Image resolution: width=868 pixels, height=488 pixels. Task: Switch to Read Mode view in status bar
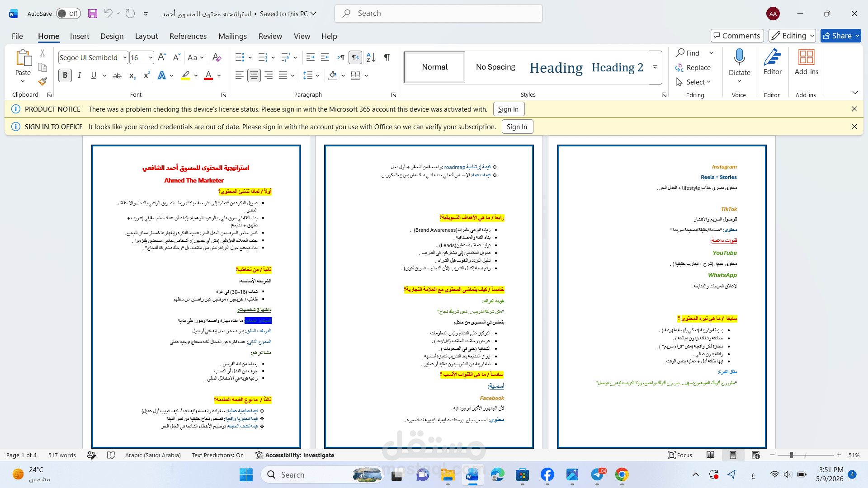point(711,455)
